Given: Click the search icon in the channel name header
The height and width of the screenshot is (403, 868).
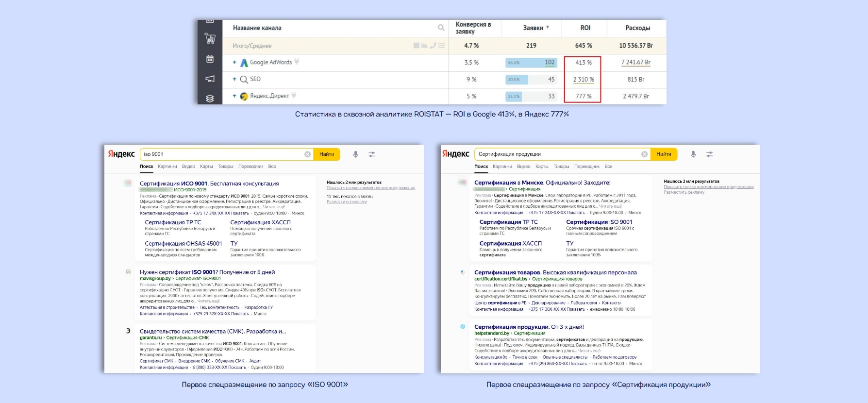Looking at the screenshot, I should (x=441, y=28).
